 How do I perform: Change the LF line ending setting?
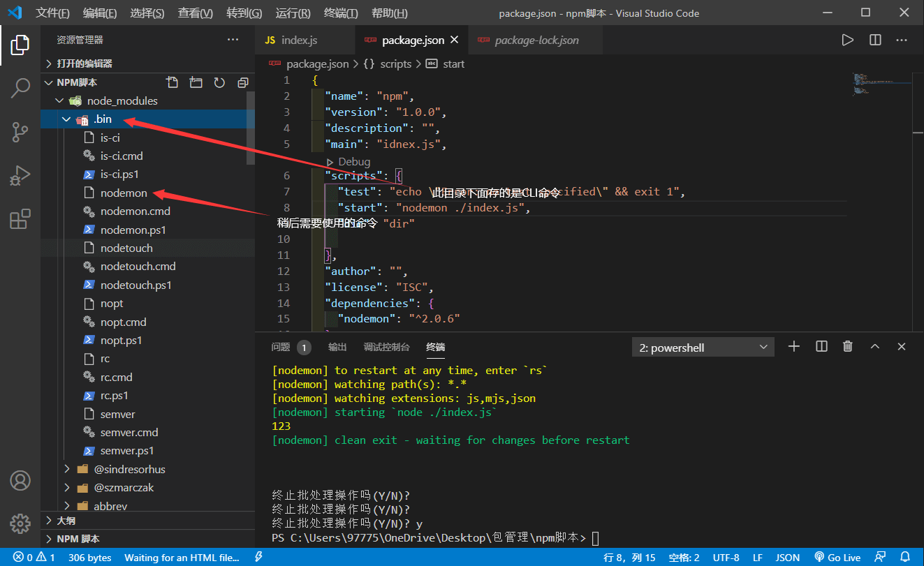point(758,558)
